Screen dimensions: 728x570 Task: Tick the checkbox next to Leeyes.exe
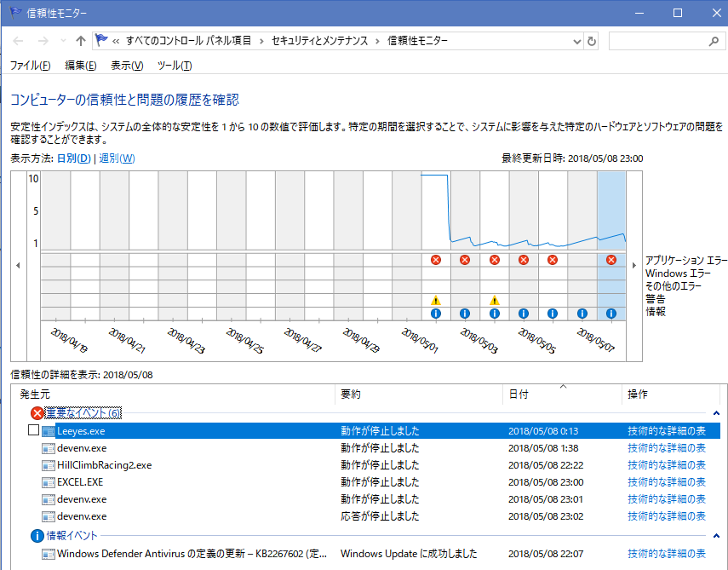33,431
